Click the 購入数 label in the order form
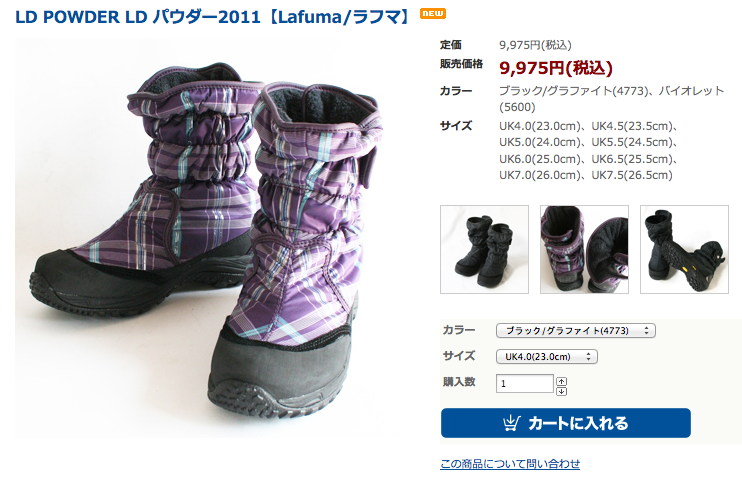 point(459,382)
